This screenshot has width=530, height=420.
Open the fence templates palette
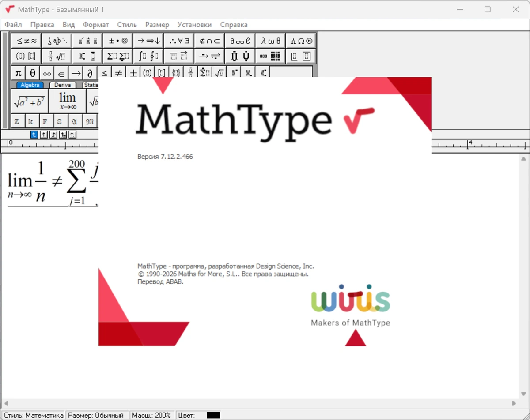(x=26, y=56)
